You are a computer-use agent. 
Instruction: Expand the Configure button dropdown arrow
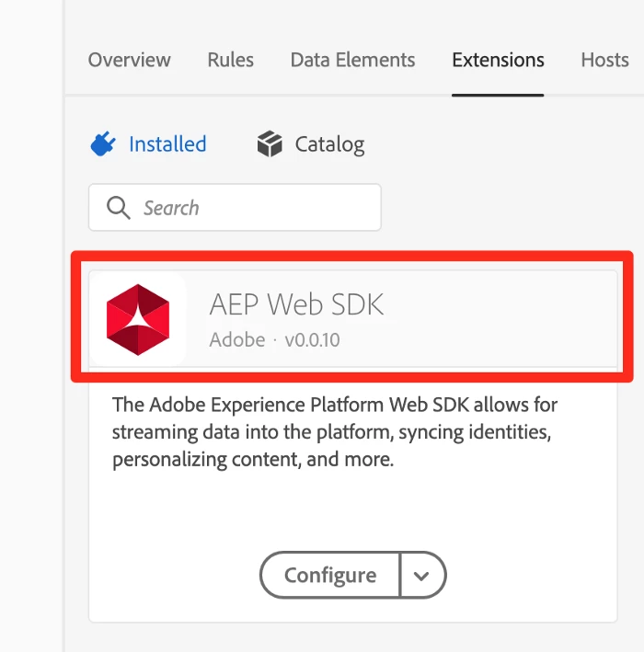tap(422, 576)
